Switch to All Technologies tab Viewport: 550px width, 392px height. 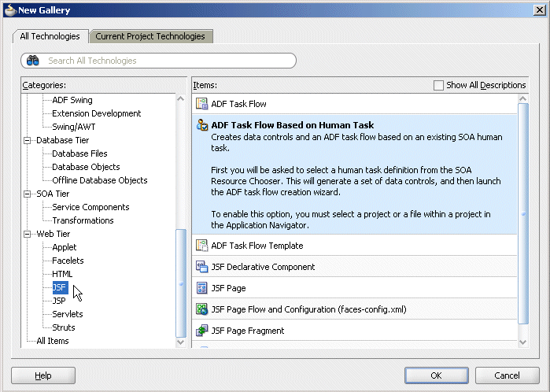pos(50,36)
